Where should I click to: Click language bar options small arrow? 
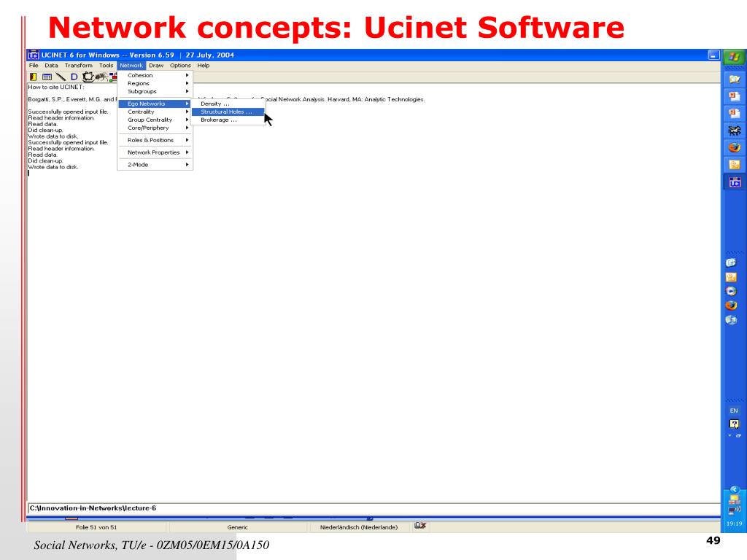729,435
